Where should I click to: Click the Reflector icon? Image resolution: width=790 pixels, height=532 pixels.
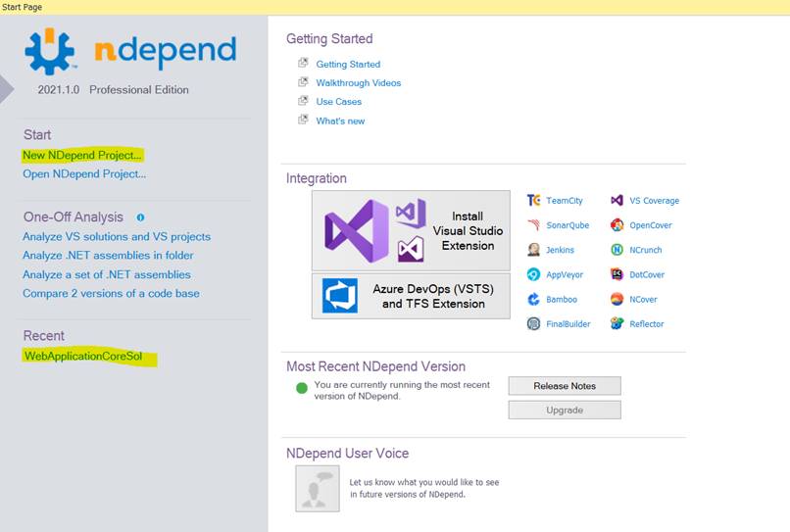tap(617, 323)
